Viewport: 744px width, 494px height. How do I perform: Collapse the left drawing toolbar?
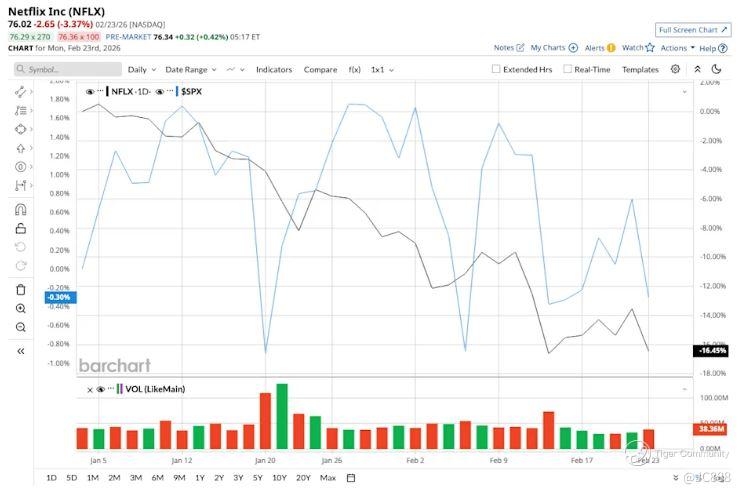click(20, 351)
